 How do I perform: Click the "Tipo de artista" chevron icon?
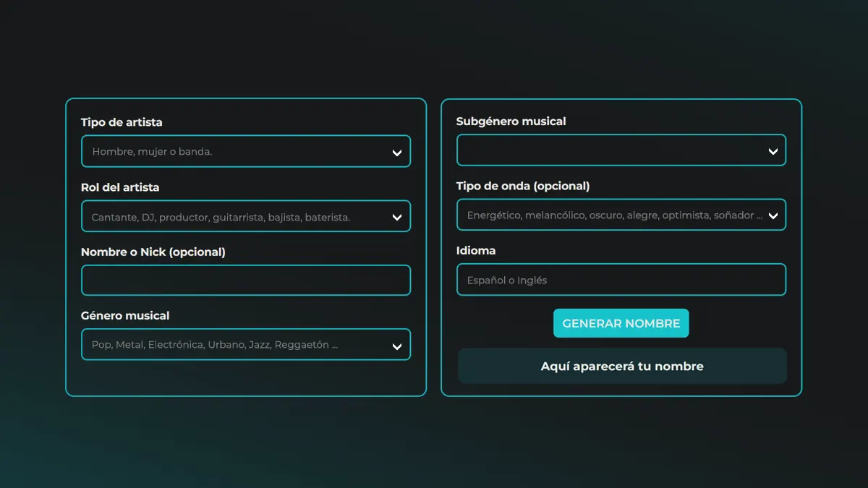(396, 151)
